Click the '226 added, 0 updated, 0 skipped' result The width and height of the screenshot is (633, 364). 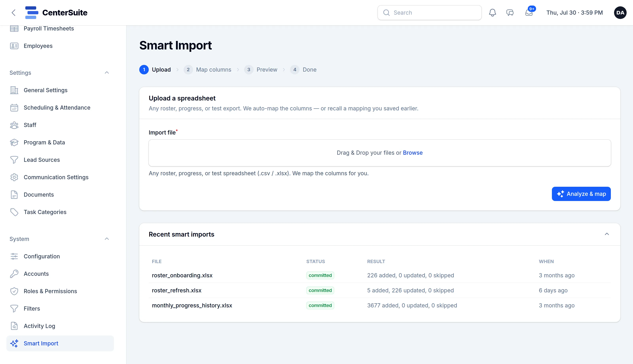point(410,276)
